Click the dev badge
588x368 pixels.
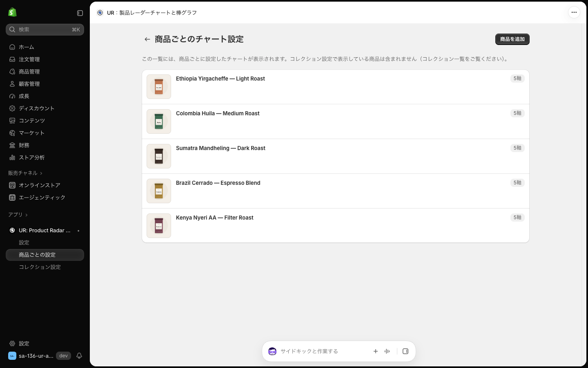pos(63,356)
